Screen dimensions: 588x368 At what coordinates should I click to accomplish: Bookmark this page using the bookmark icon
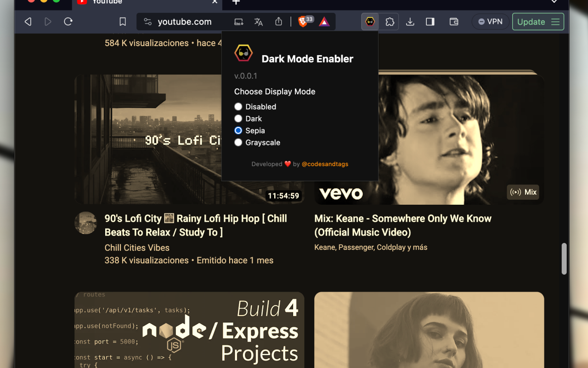coord(123,22)
